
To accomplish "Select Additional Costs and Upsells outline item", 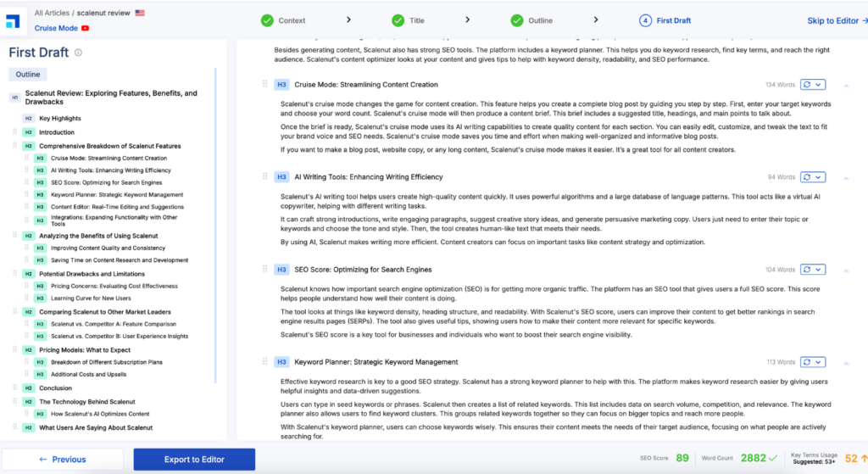I will [88, 374].
